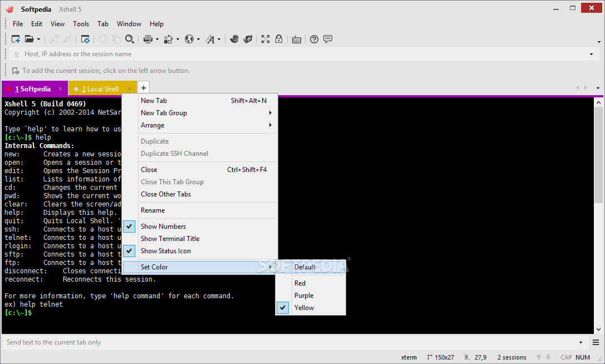Select Rename in the context menu
605x364 pixels.
tap(200, 211)
